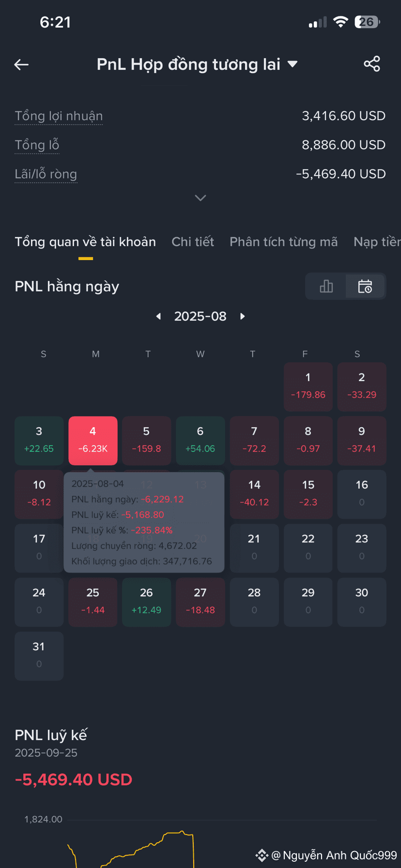Switch to calendar view icon
The image size is (401, 868).
point(365,286)
